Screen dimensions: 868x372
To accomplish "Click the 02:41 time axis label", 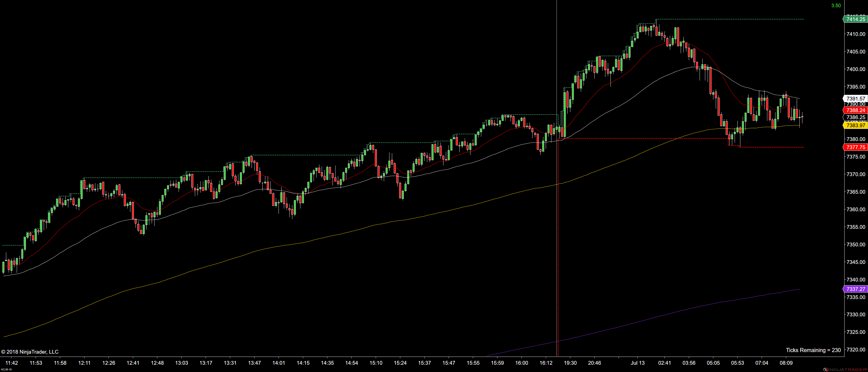I will tap(664, 363).
